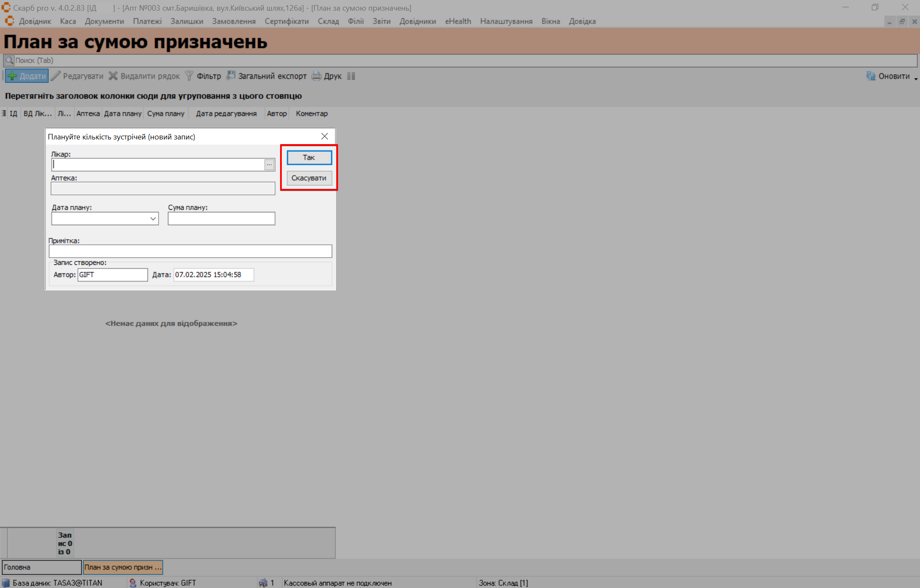Click the Редагувати pencil icon
Viewport: 920px width, 588px height.
[x=56, y=76]
